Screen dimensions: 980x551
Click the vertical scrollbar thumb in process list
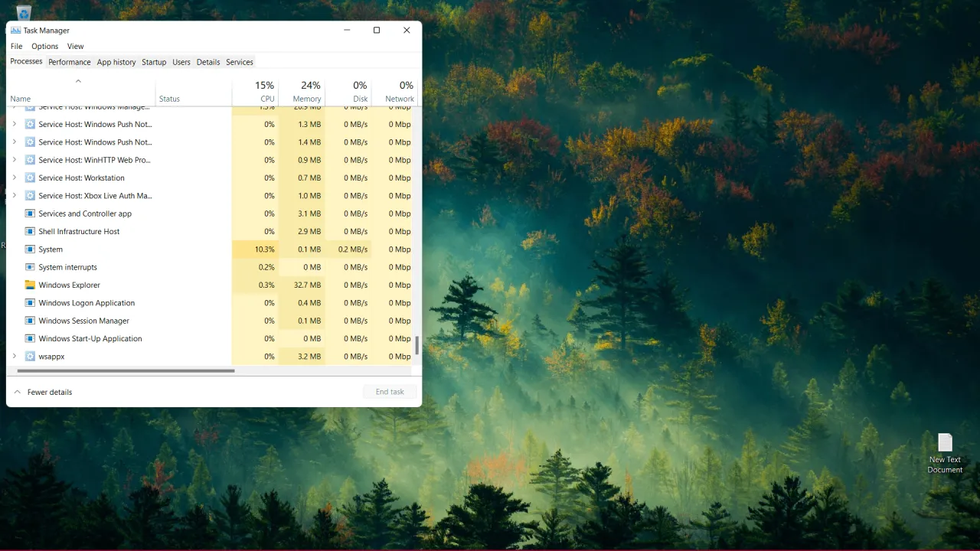417,345
